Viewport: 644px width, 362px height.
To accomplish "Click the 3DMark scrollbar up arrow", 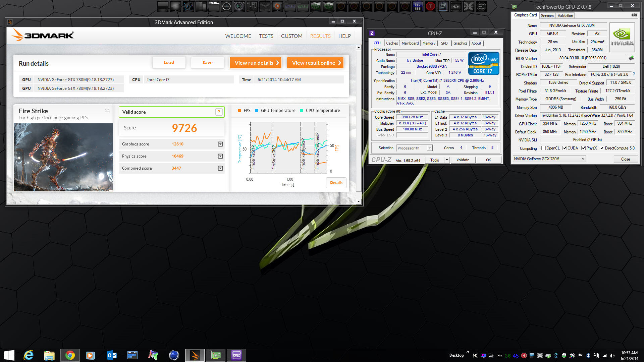I will point(359,48).
